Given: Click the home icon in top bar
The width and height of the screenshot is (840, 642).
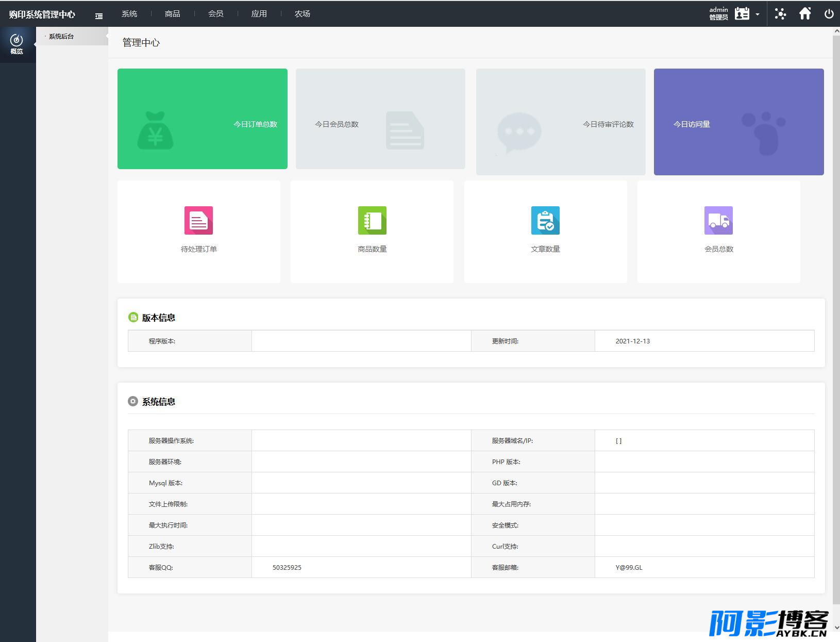Looking at the screenshot, I should click(805, 13).
